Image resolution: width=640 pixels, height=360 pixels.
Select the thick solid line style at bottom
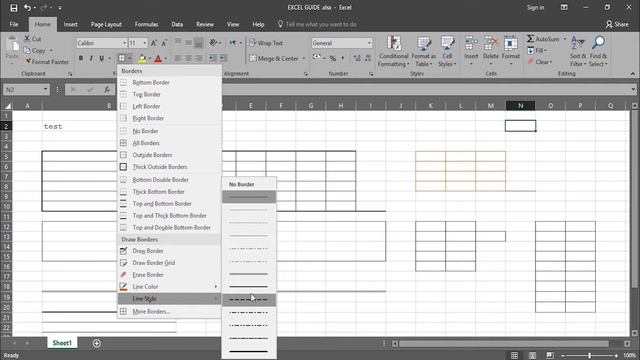pyautogui.click(x=249, y=351)
